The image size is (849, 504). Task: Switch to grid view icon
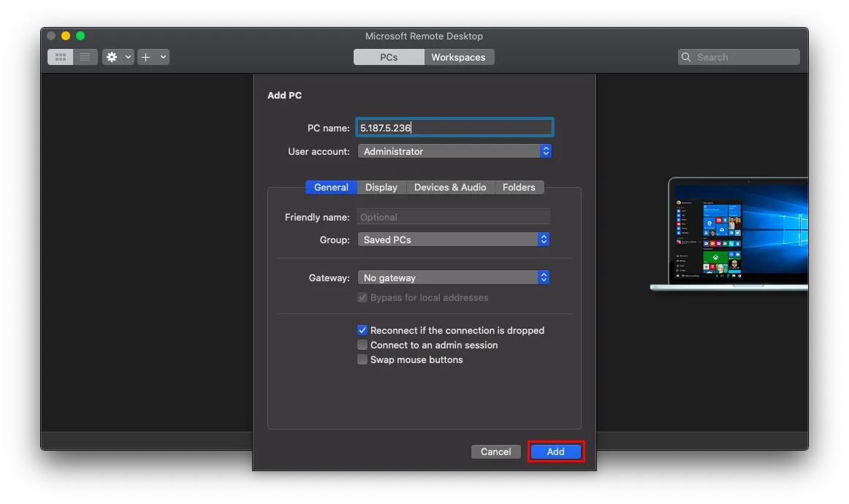tap(61, 57)
